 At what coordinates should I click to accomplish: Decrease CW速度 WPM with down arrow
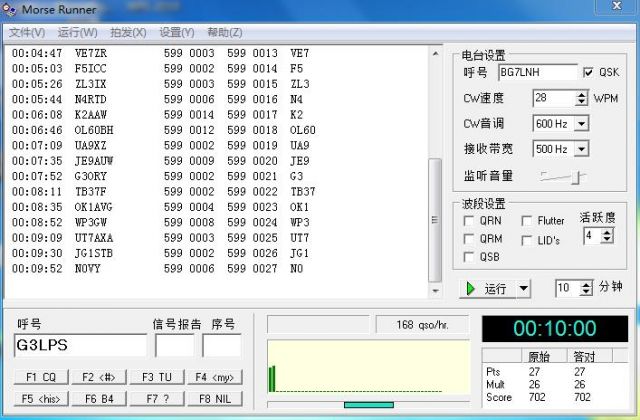pos(582,102)
